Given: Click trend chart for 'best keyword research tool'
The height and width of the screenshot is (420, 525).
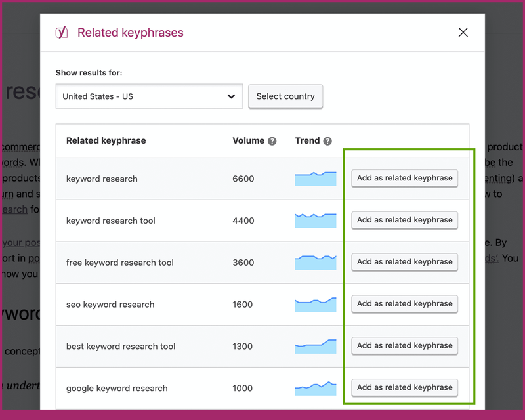Looking at the screenshot, I should click(x=315, y=346).
